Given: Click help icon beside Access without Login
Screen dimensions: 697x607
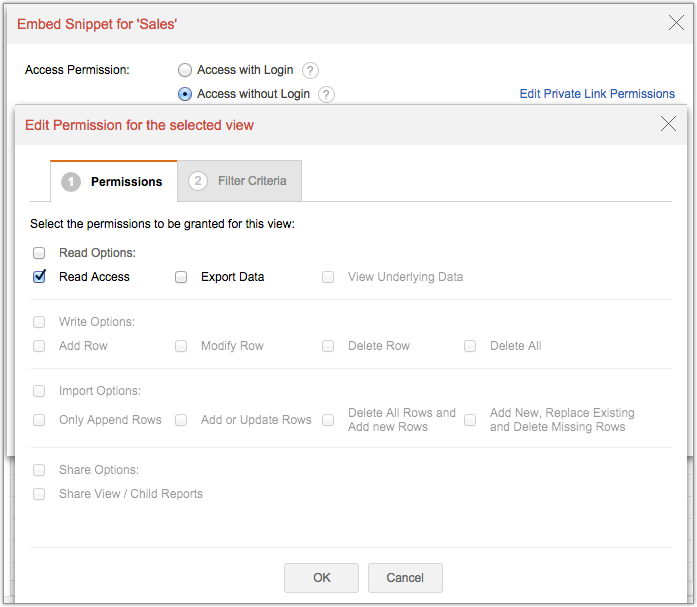Looking at the screenshot, I should click(x=326, y=94).
